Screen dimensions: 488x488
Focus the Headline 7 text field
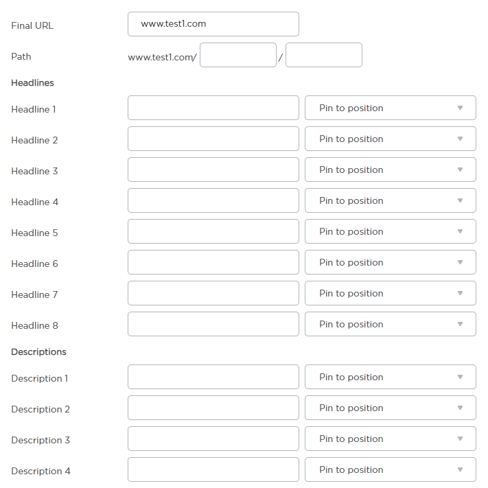[213, 293]
